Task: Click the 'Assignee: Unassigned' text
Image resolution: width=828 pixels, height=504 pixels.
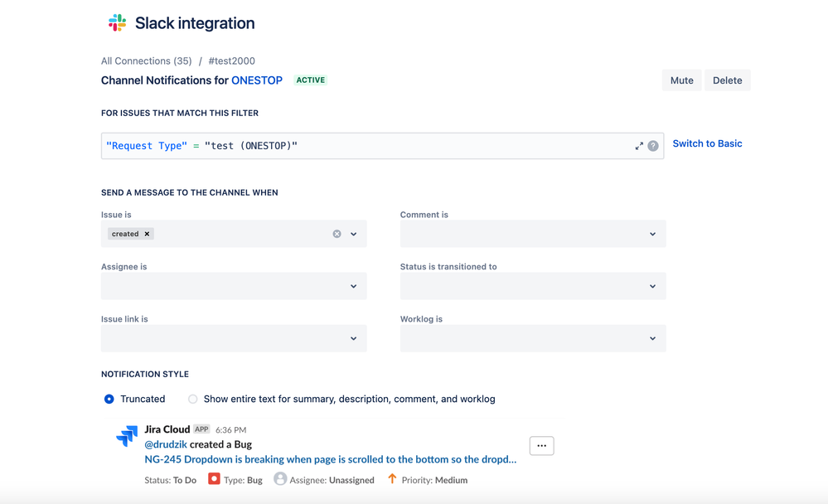Action: coord(332,480)
